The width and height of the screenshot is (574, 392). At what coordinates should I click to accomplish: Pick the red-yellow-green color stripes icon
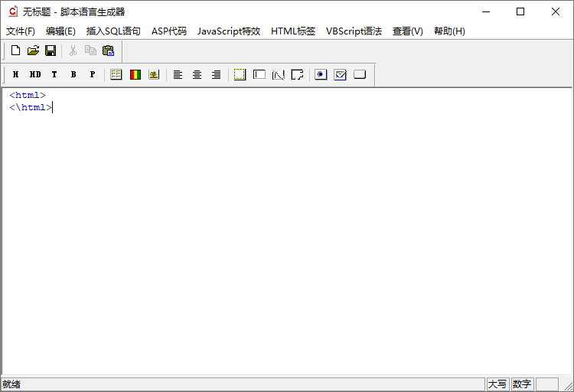(x=135, y=74)
